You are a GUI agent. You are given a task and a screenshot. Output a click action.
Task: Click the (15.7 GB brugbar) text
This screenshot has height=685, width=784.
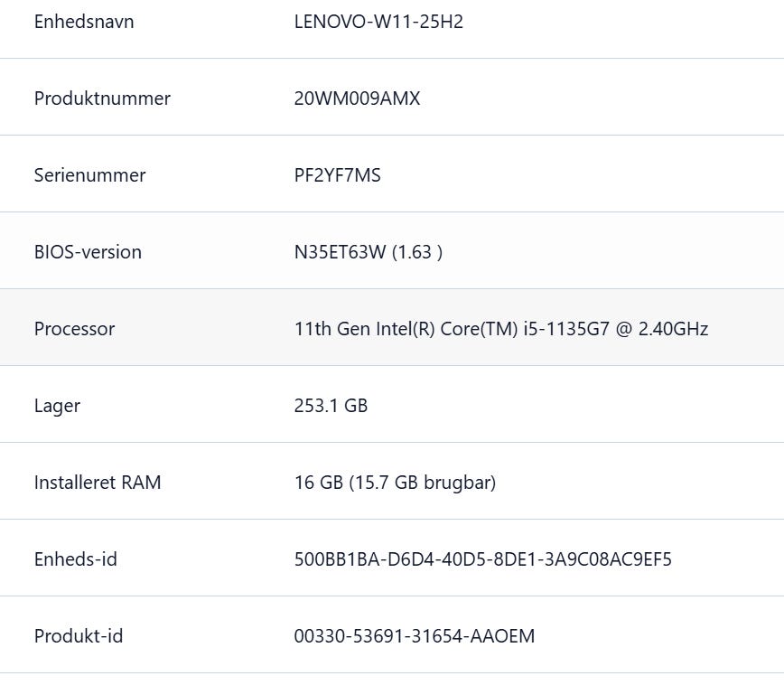coord(422,483)
